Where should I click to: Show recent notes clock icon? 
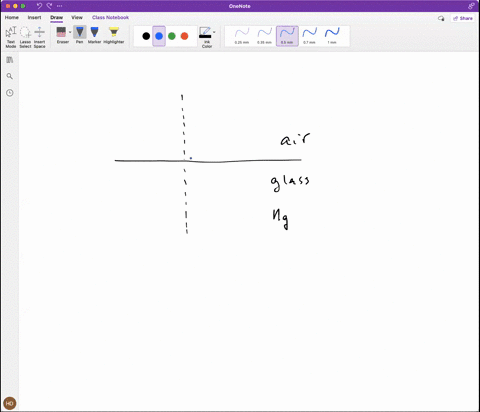click(10, 93)
